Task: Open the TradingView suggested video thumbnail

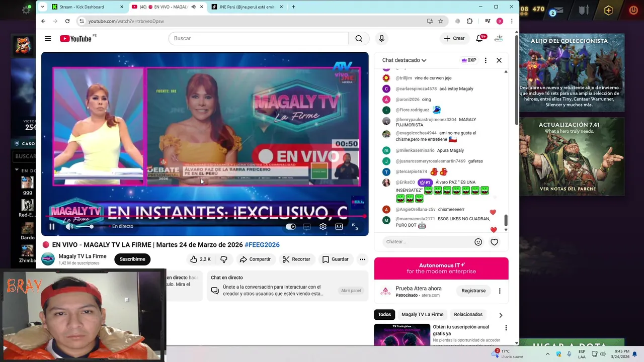Action: click(402, 335)
